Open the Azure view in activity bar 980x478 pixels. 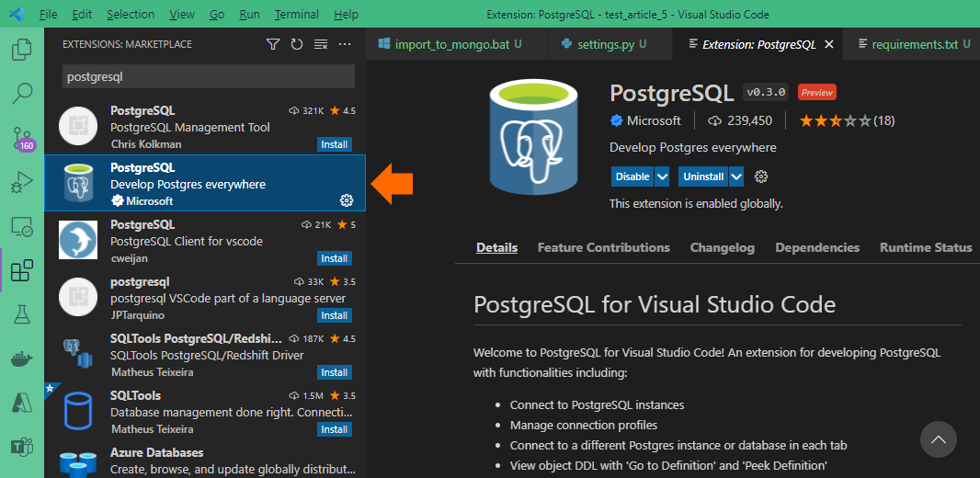[22, 403]
